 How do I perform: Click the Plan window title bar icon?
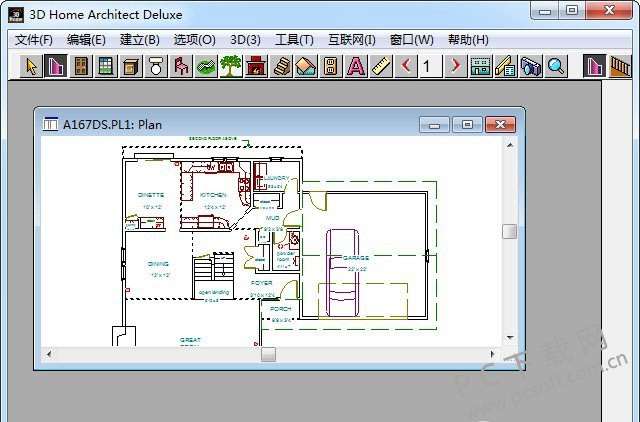pos(50,124)
